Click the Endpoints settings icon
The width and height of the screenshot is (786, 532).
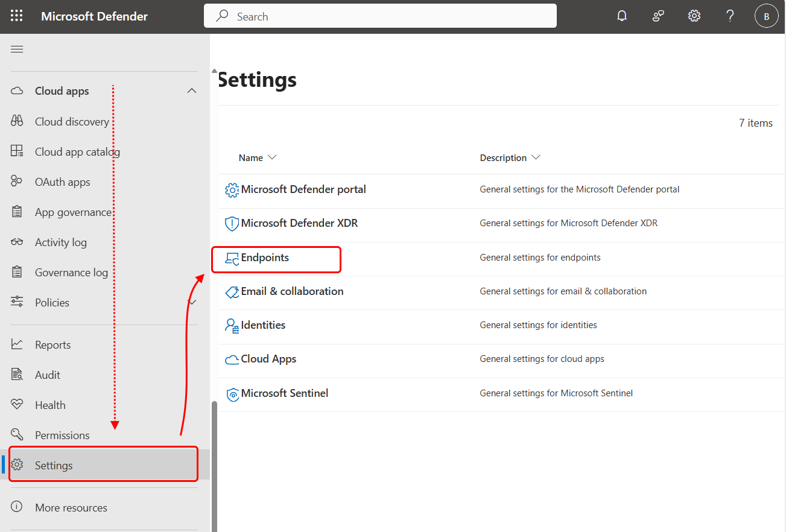[x=232, y=257]
